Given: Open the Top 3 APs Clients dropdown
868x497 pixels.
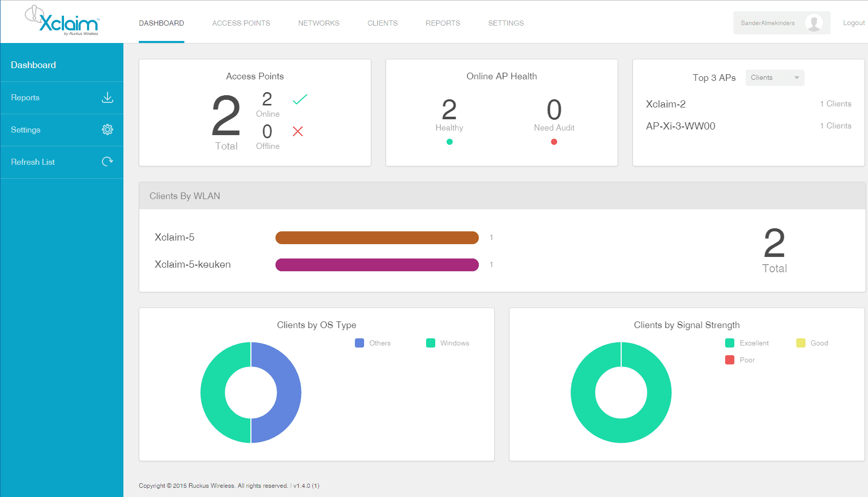Looking at the screenshot, I should (775, 78).
